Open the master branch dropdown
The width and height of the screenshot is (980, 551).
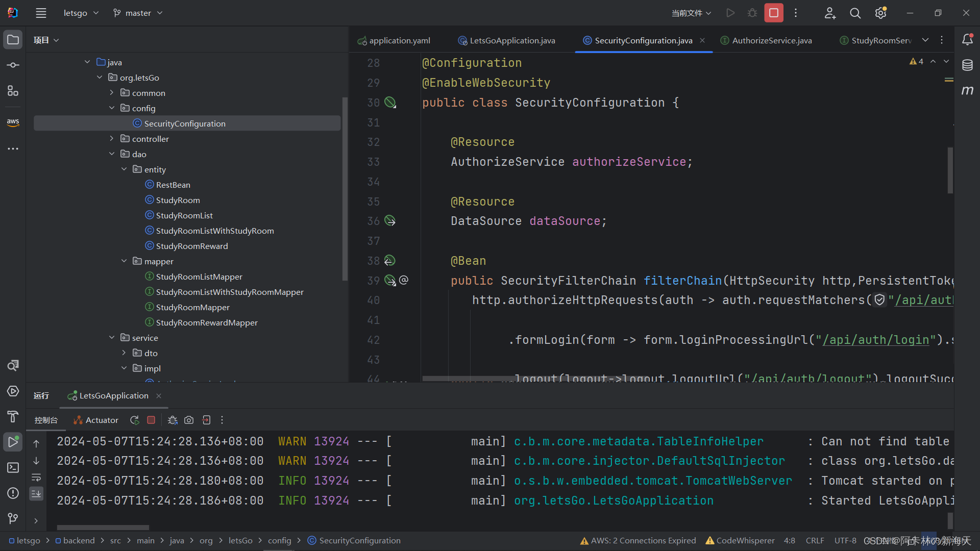tap(138, 13)
